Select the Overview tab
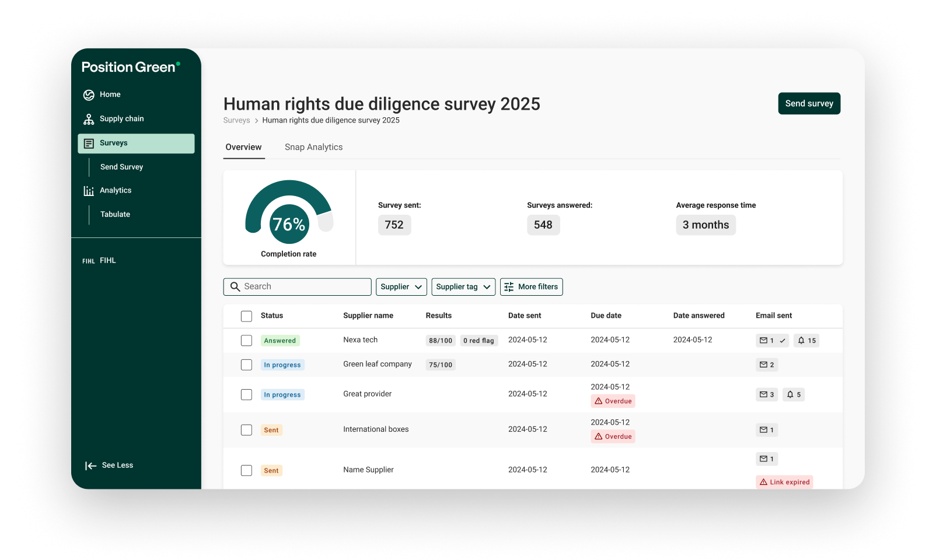This screenshot has width=936, height=560. 243,147
